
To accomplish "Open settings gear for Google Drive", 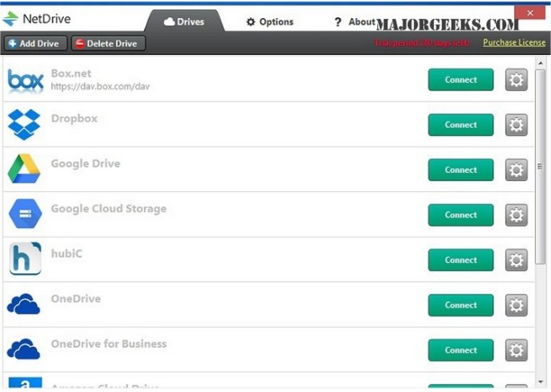I will (516, 170).
